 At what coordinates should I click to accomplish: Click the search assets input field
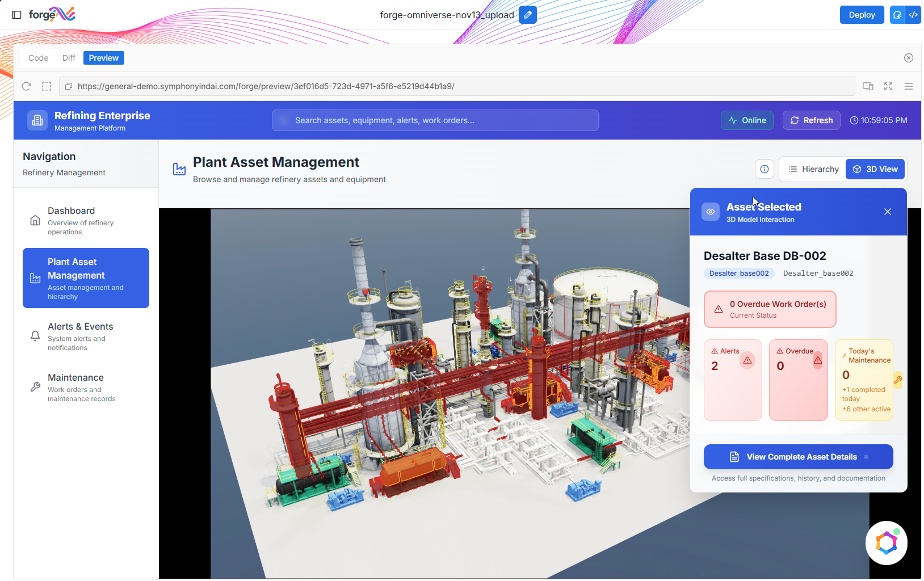[435, 120]
